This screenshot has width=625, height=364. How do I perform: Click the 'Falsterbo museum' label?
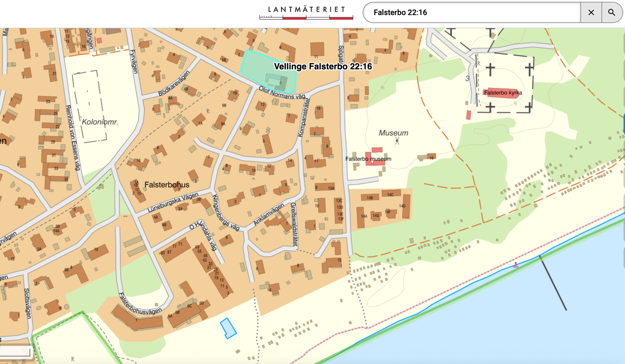tap(368, 159)
